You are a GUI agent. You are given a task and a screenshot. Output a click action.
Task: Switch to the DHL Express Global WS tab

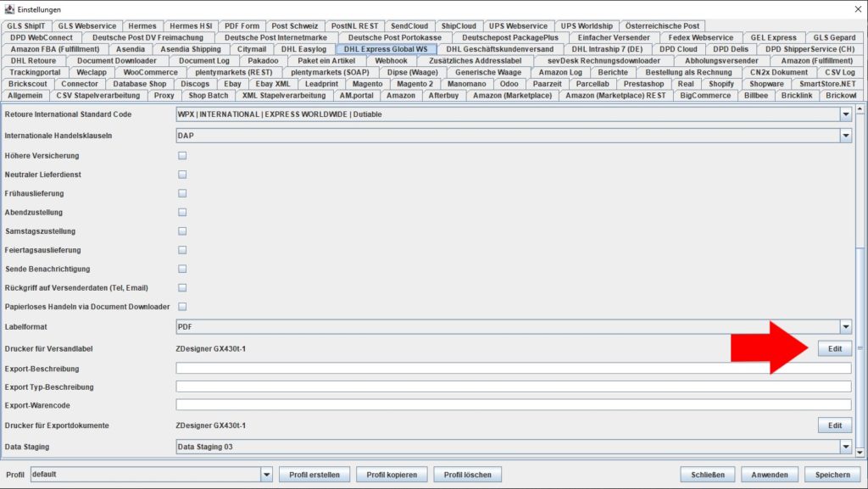click(386, 49)
